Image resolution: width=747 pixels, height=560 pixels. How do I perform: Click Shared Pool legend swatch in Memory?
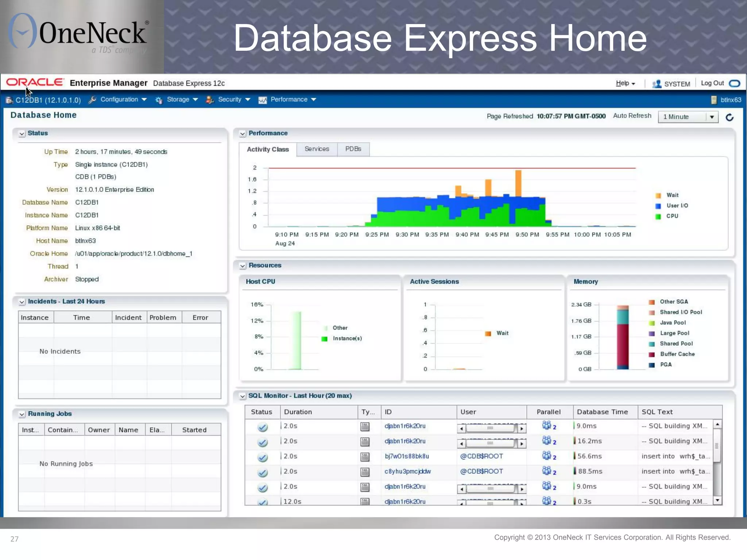pyautogui.click(x=651, y=344)
